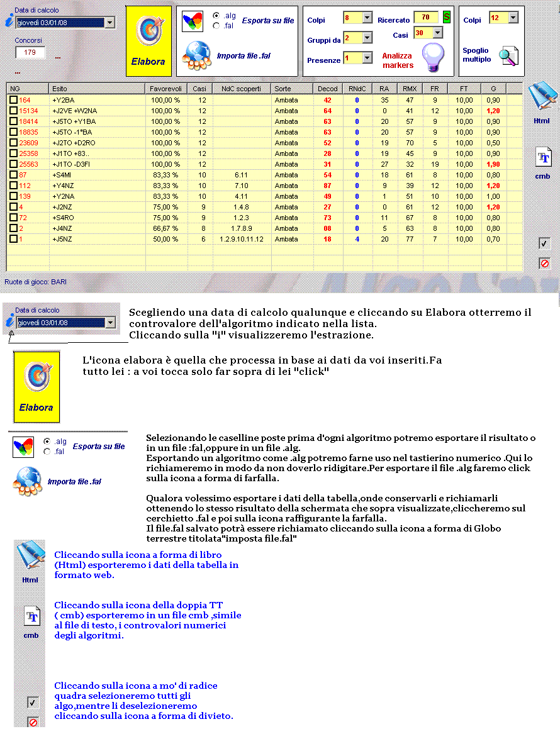Click the NG column header
The width and height of the screenshot is (560, 729).
[28, 88]
